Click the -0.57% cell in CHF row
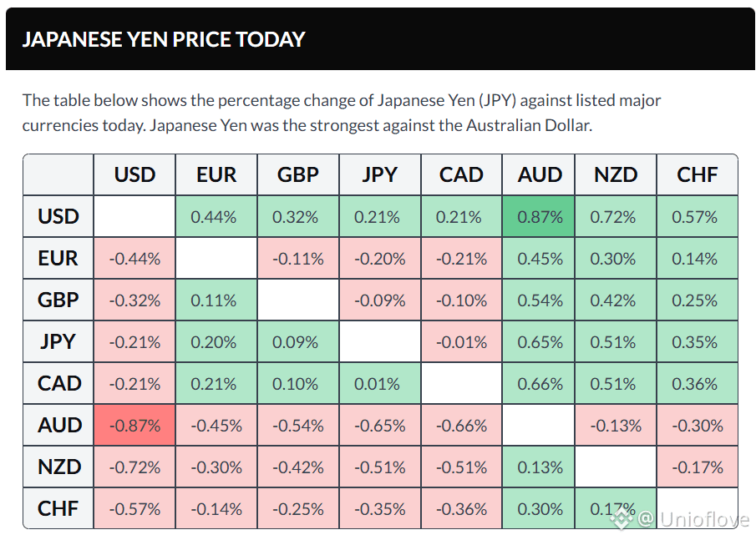The image size is (756, 540). (134, 508)
